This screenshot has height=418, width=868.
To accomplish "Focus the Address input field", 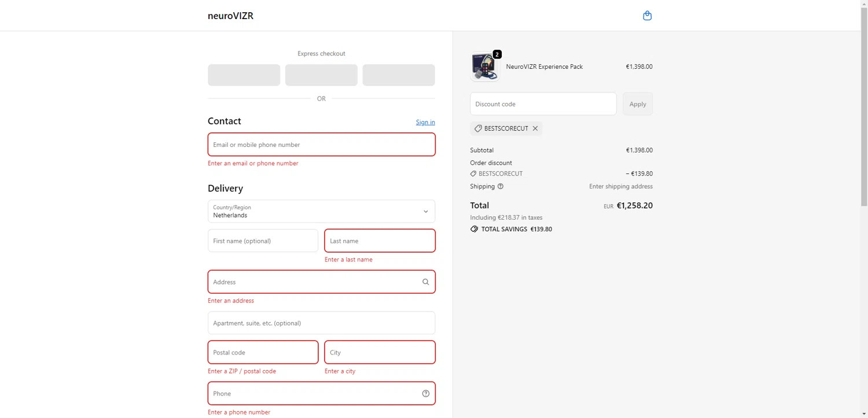I will (321, 282).
